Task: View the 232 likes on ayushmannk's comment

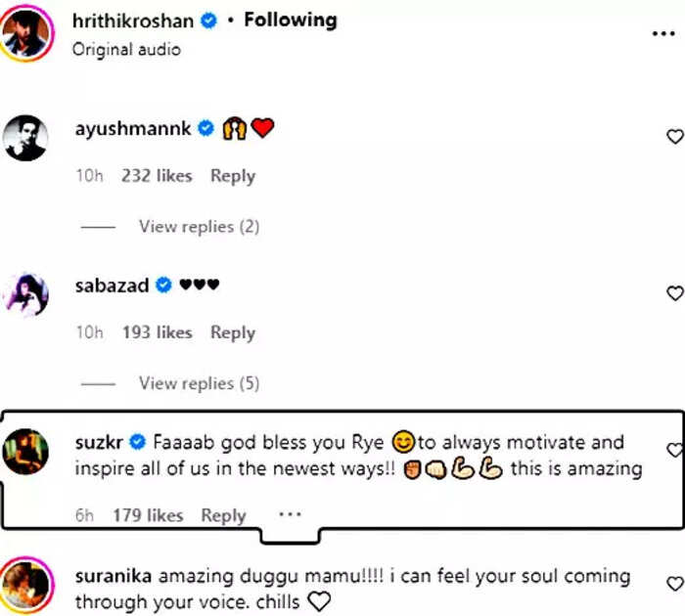Action: click(x=157, y=175)
